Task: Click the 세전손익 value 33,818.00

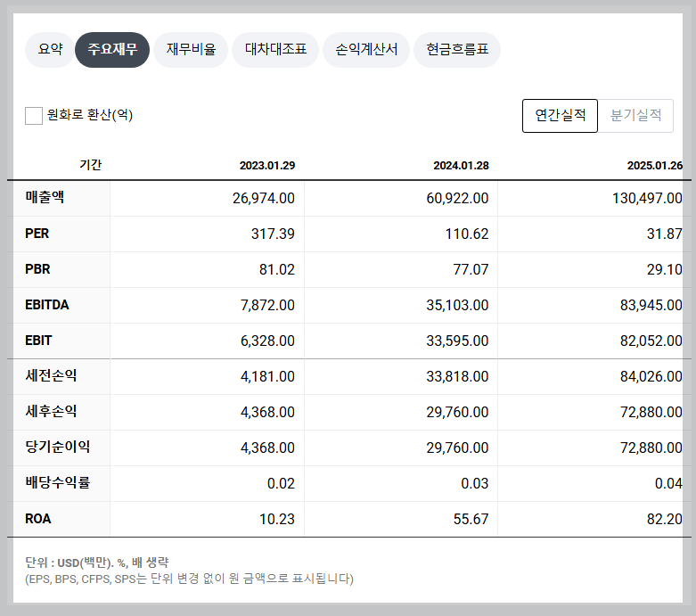Action: [458, 376]
